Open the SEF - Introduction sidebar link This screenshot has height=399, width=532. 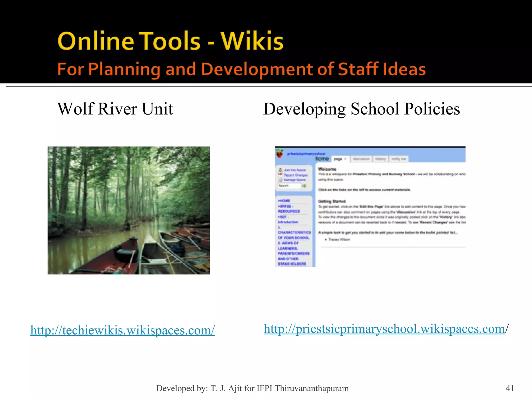288,220
